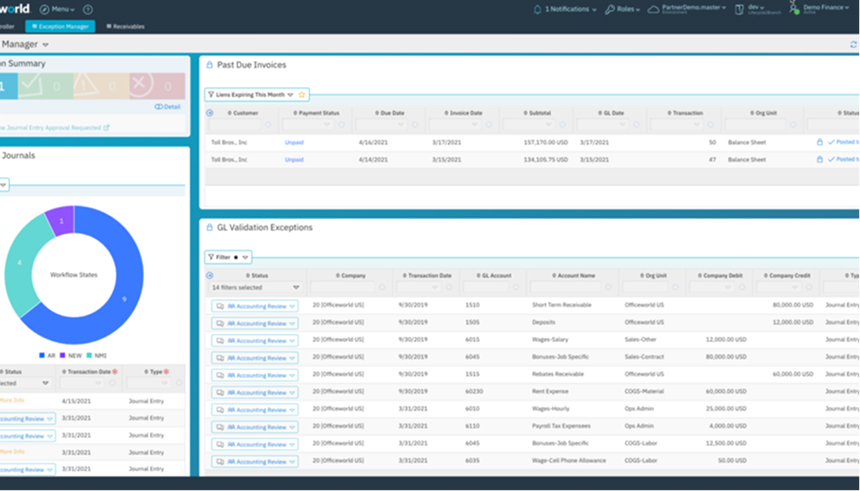Click the Demo Finance user avatar icon
Image resolution: width=860 pixels, height=491 pixels.
pyautogui.click(x=794, y=8)
